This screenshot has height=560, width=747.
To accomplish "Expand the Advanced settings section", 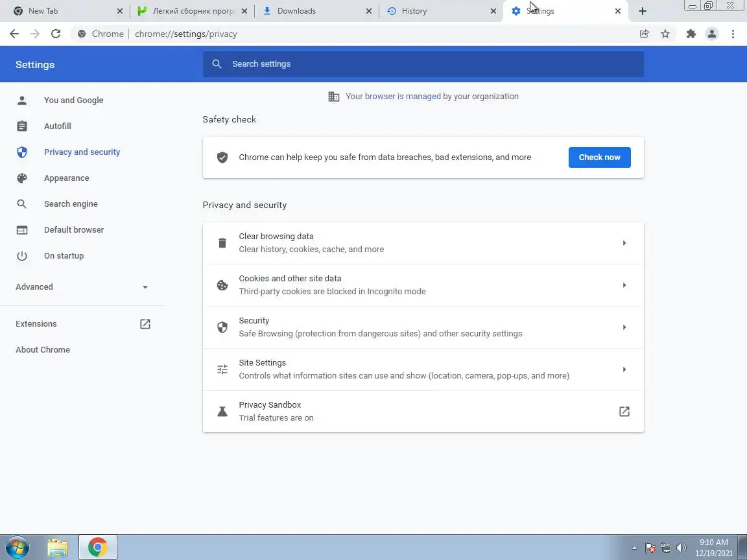I will [x=82, y=286].
